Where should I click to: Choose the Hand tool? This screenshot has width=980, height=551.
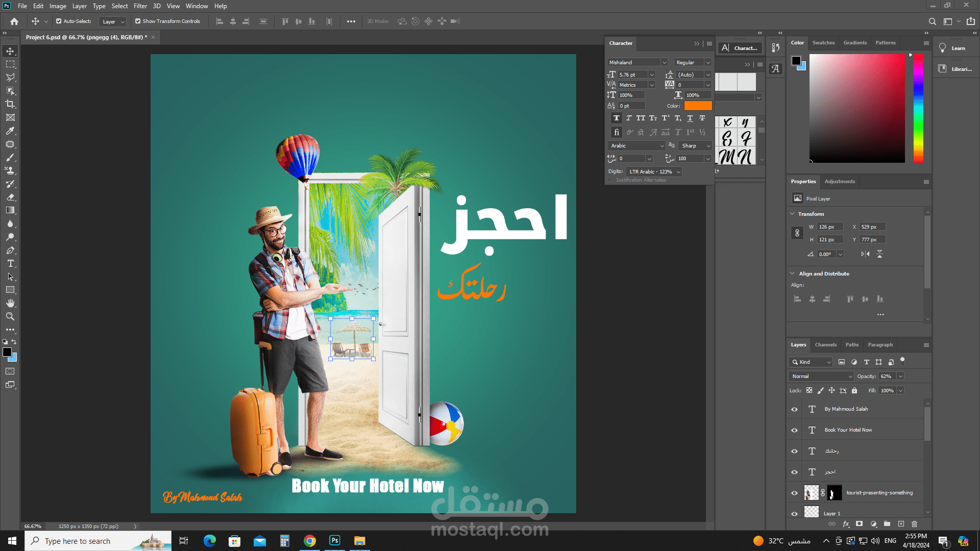(x=10, y=304)
